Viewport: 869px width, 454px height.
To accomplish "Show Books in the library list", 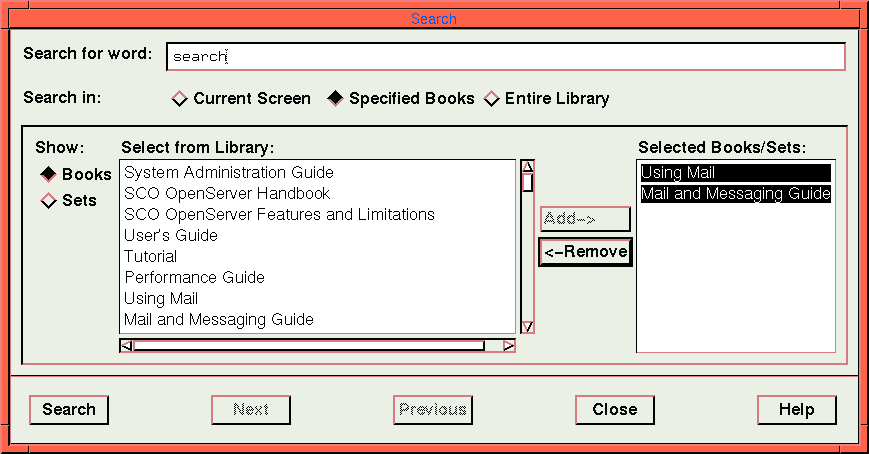I will point(49,174).
